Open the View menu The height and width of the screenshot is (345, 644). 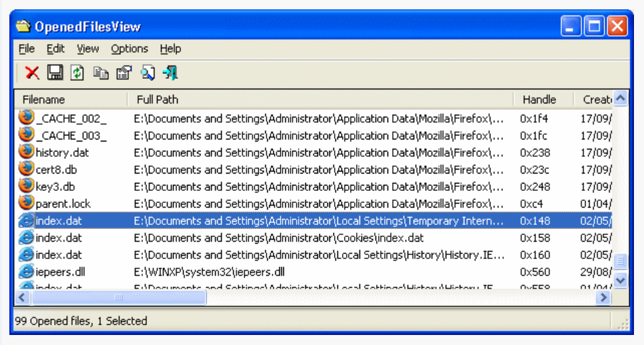pos(88,49)
